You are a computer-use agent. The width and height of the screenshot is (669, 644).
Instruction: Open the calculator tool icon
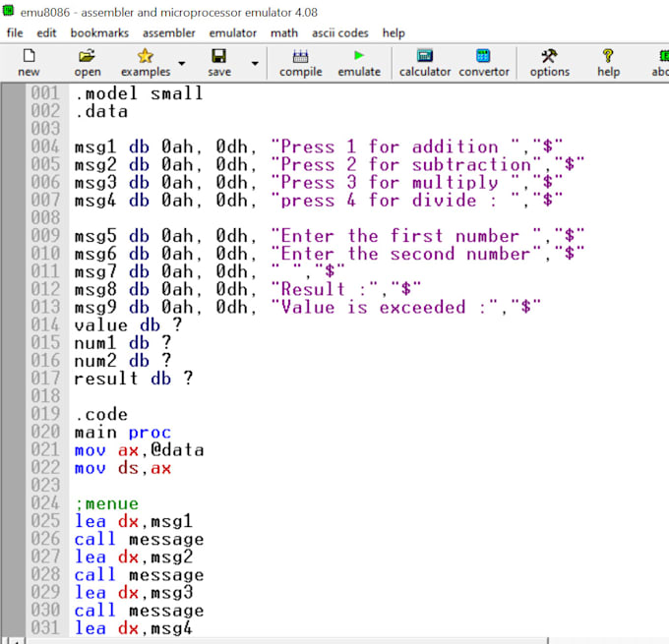pos(425,55)
